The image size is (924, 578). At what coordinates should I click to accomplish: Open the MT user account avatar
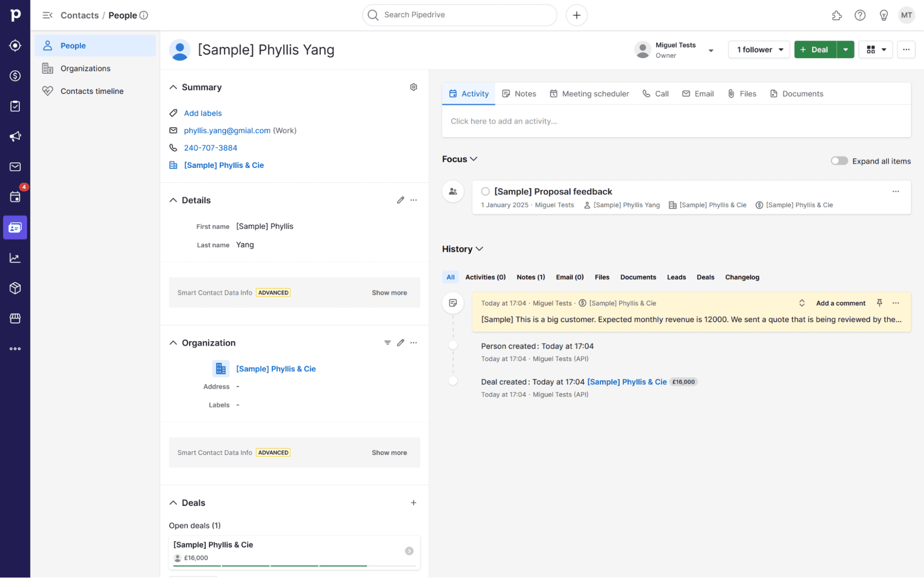906,15
